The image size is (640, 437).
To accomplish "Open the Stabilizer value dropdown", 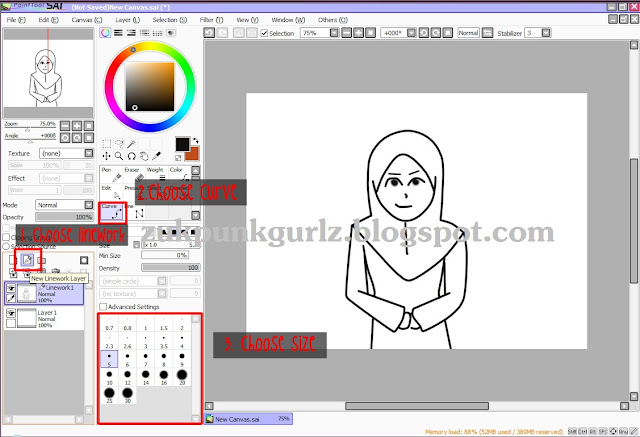I will (x=546, y=33).
